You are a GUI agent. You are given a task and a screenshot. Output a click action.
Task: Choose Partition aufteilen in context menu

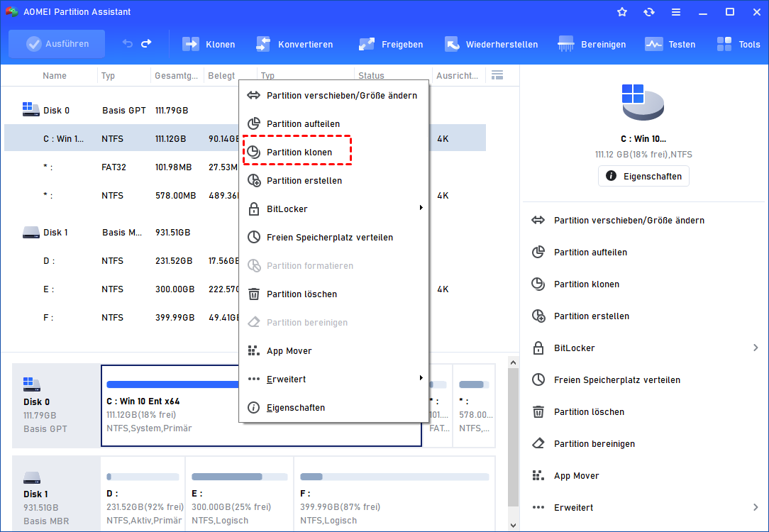pos(333,124)
